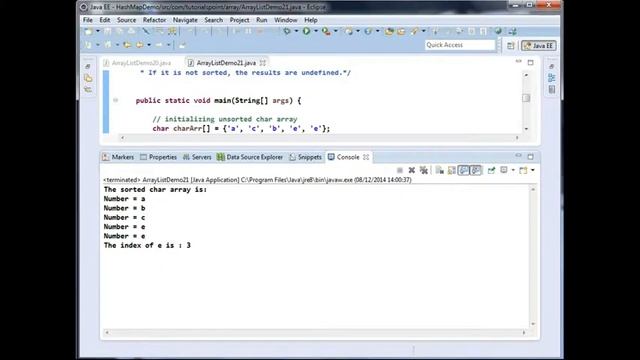Open the Window menu
Viewport: 640px width, 360px height.
coord(286,20)
